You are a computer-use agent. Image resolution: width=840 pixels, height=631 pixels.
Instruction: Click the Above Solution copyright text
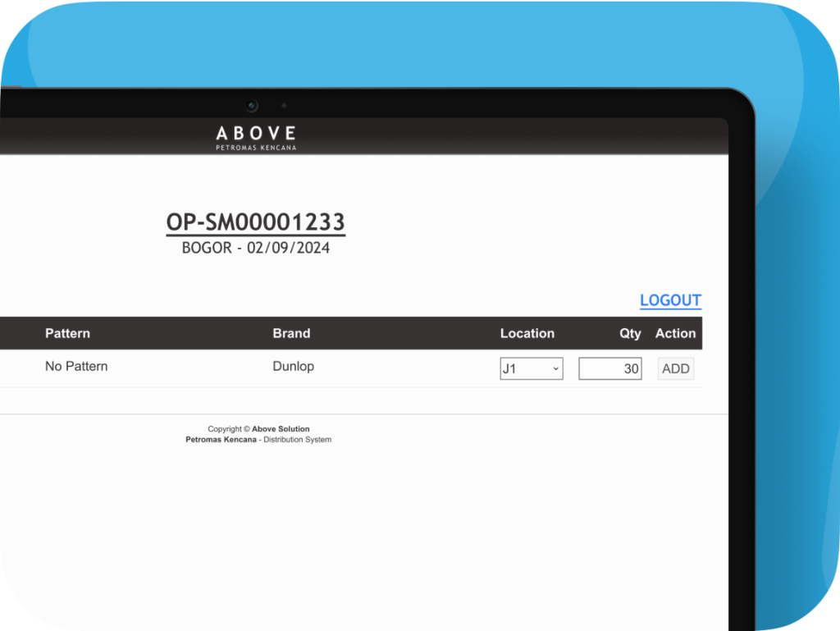[281, 429]
